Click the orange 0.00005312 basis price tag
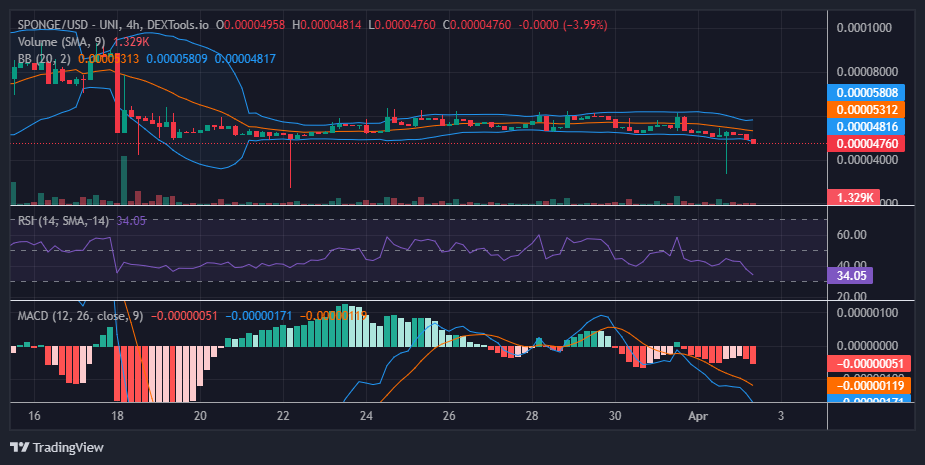Viewport: 925px width, 465px height. 866,110
